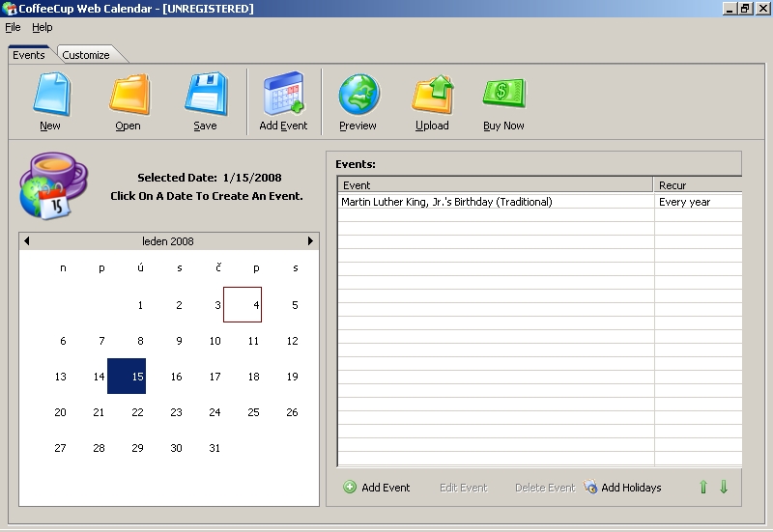Save the calendar with the floppy disk icon
This screenshot has width=773, height=532.
206,94
